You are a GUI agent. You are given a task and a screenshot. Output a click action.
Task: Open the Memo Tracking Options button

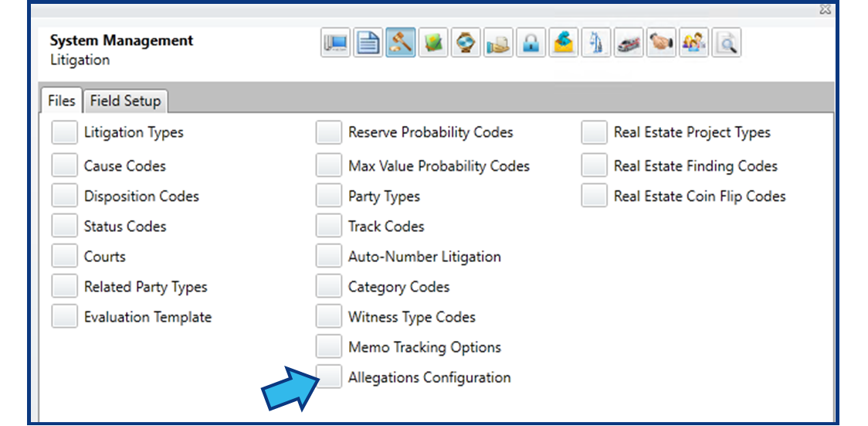point(329,347)
